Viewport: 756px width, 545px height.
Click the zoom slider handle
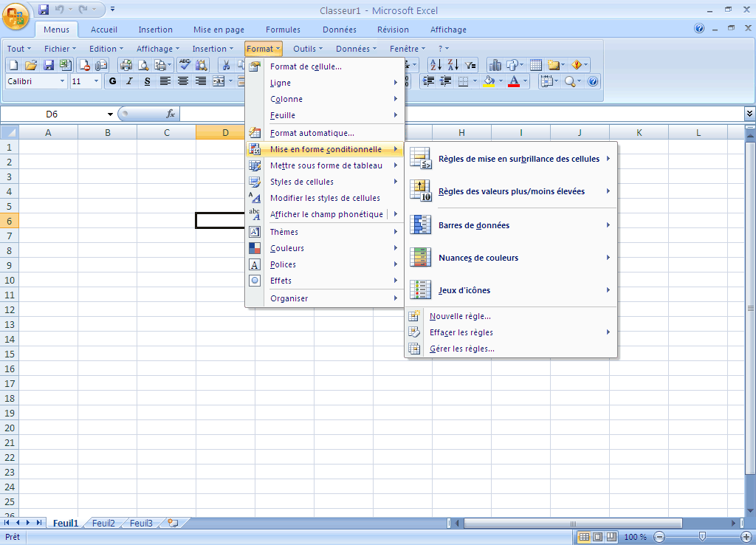703,537
